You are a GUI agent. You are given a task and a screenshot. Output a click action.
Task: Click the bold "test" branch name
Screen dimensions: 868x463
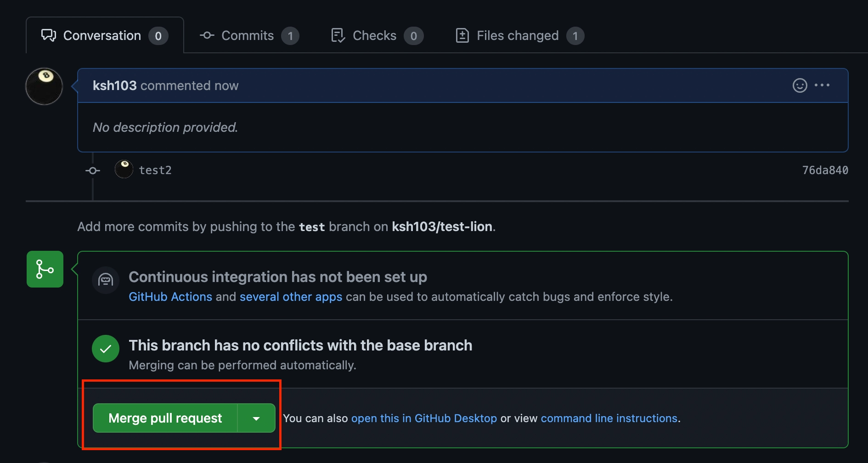(312, 227)
